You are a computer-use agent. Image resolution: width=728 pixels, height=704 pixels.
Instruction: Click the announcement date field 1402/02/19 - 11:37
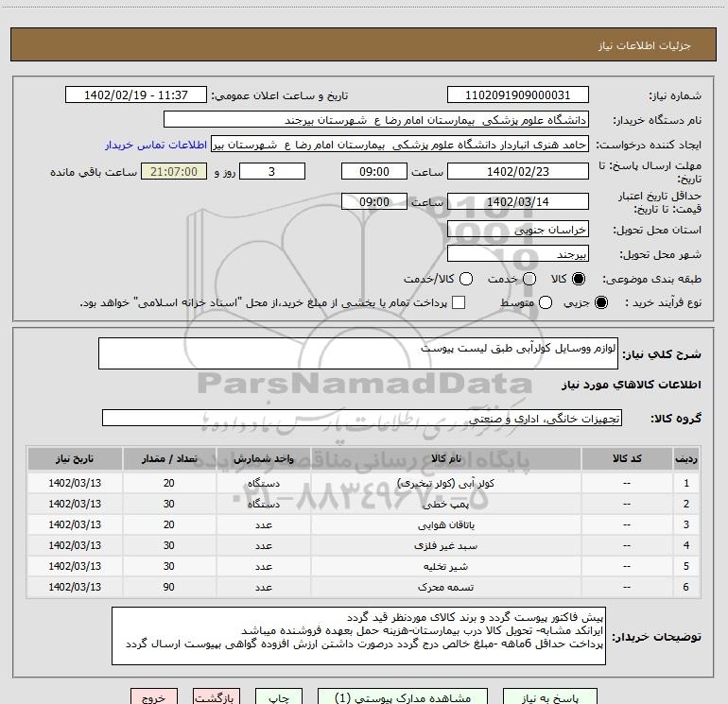point(135,94)
